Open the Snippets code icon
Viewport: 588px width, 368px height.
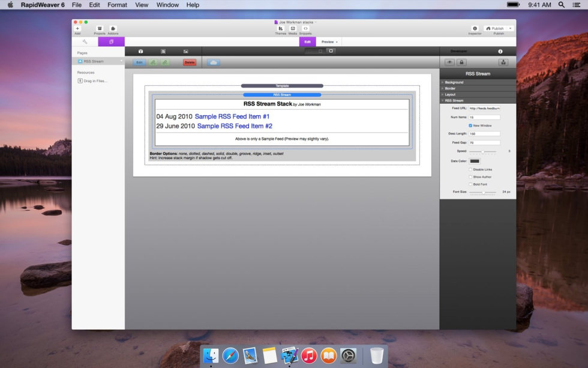click(x=305, y=28)
